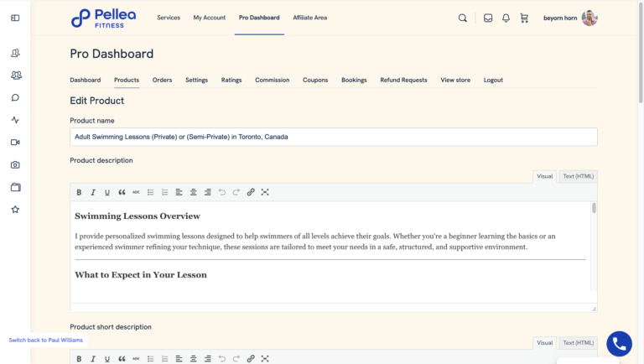Switch to the Orders tab
The image size is (644, 364).
point(162,81)
